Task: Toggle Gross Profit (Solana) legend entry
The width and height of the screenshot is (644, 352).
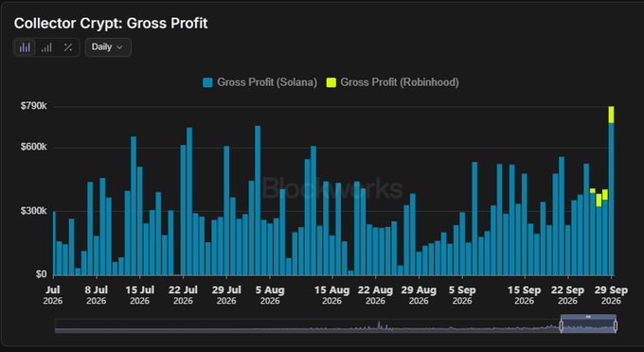Action: pos(260,82)
